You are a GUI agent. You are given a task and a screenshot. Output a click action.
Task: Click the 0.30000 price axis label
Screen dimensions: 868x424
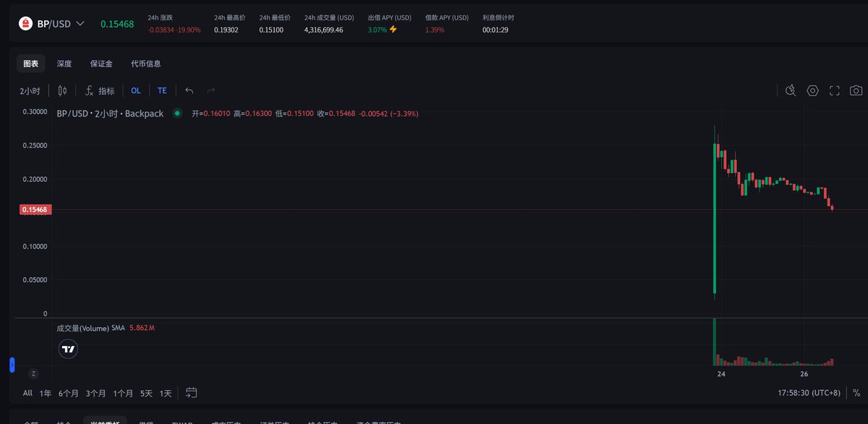[x=35, y=111]
